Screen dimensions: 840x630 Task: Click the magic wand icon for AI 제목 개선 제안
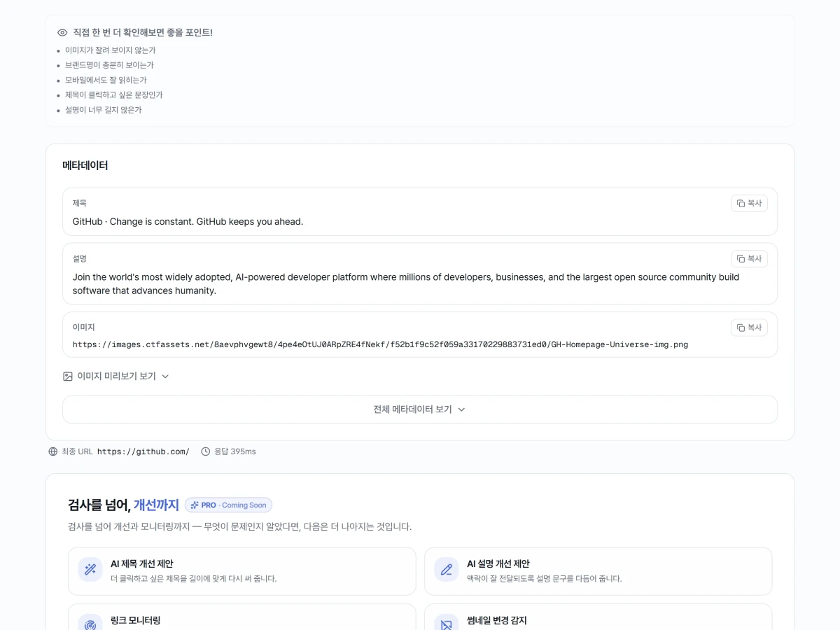[90, 570]
